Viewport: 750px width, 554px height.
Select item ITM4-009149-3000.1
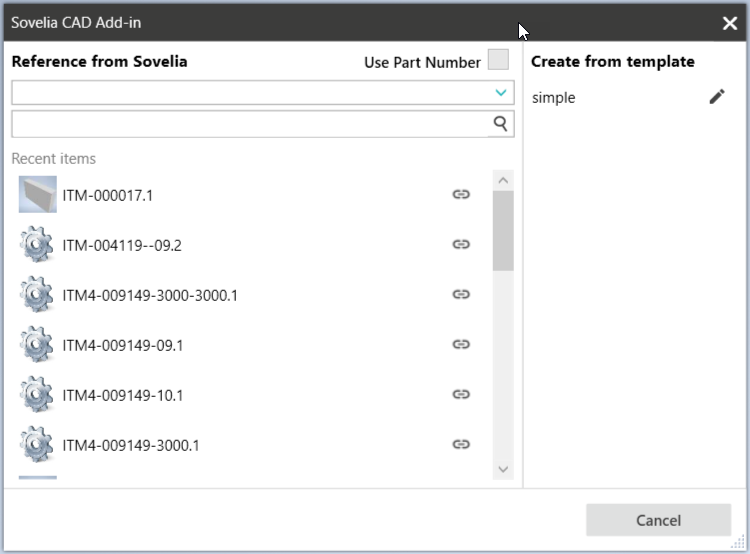(131, 445)
